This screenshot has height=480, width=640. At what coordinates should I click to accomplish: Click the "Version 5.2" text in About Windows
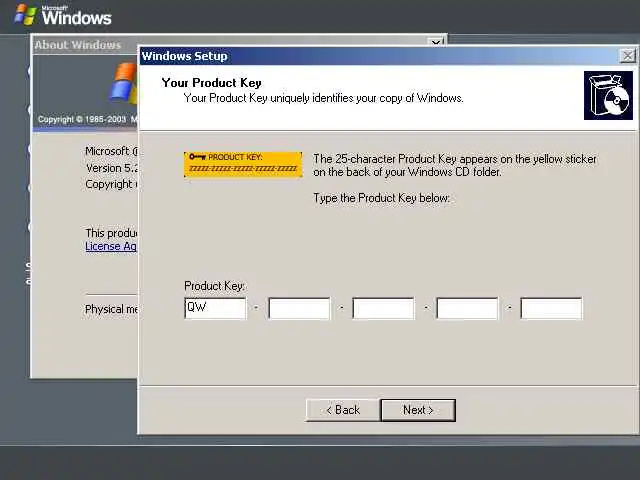[112, 168]
